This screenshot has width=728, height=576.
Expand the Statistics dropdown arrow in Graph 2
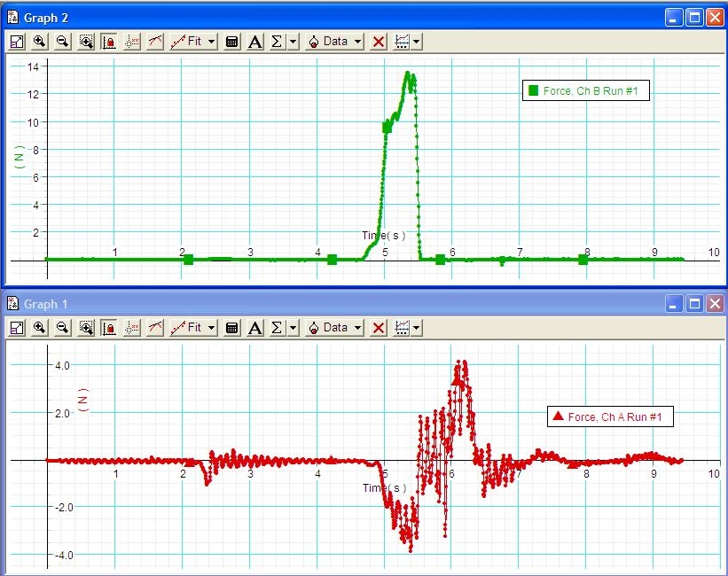pos(293,42)
